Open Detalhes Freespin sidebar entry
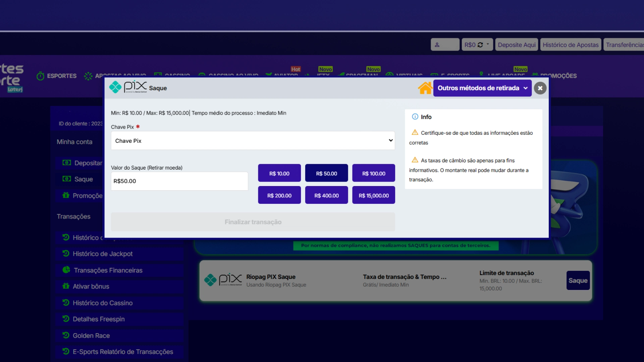Screen dimensions: 644x362 [119, 319]
